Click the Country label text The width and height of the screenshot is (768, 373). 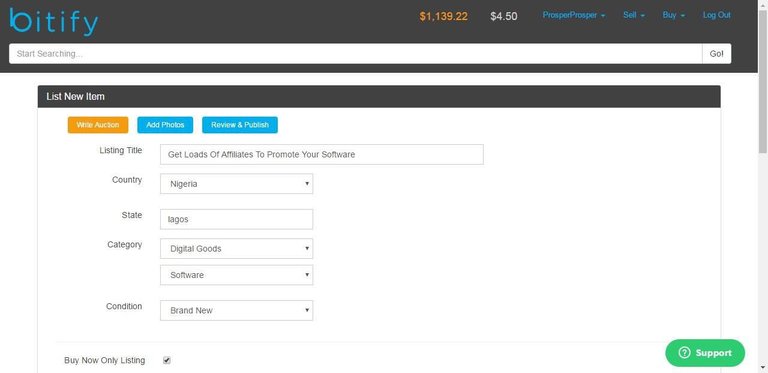pos(127,180)
